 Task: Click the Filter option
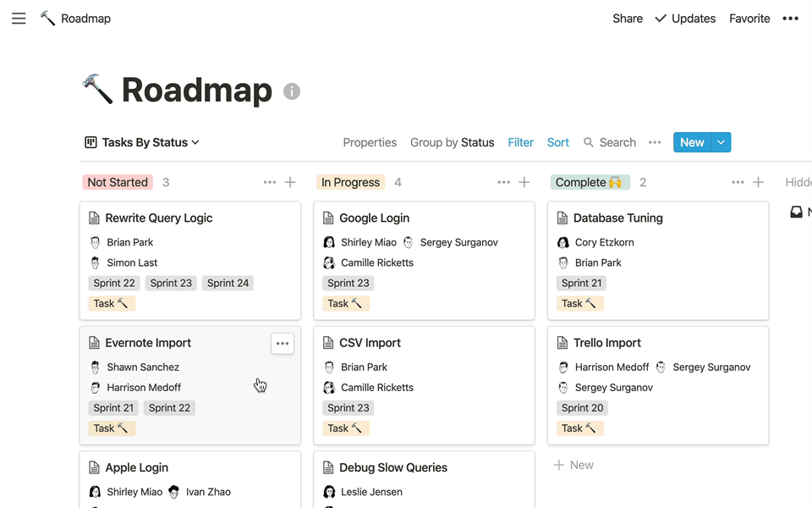click(520, 142)
